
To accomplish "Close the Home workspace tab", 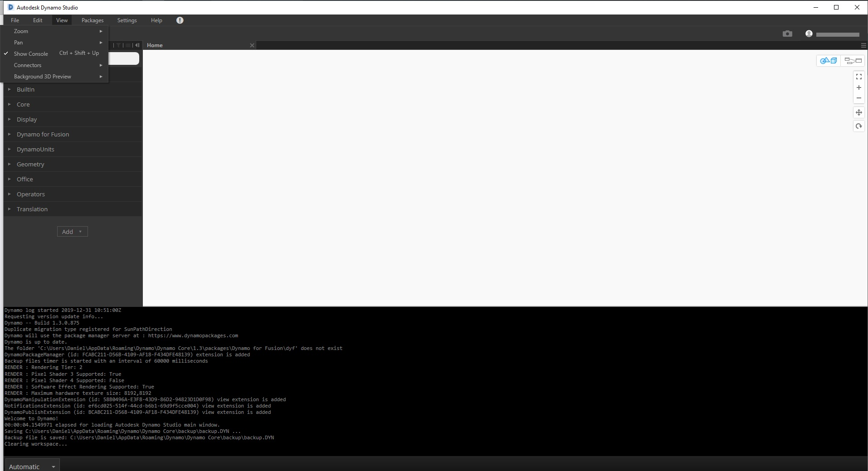I will 252,45.
